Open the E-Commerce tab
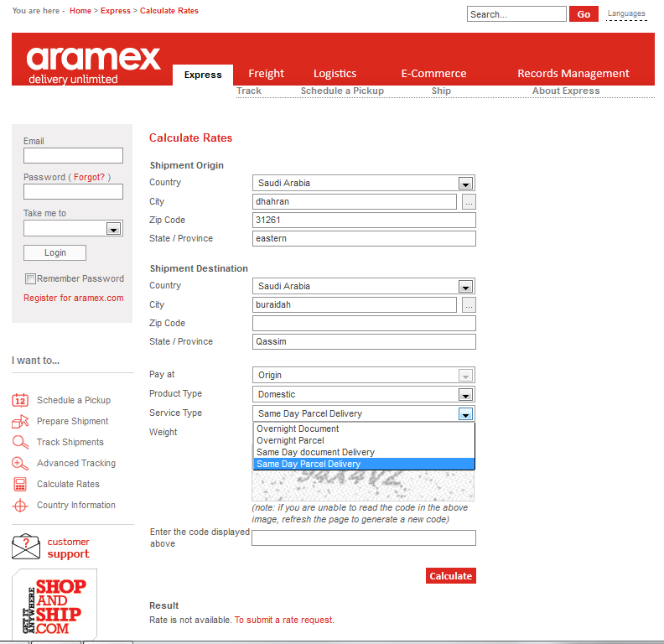 [433, 74]
